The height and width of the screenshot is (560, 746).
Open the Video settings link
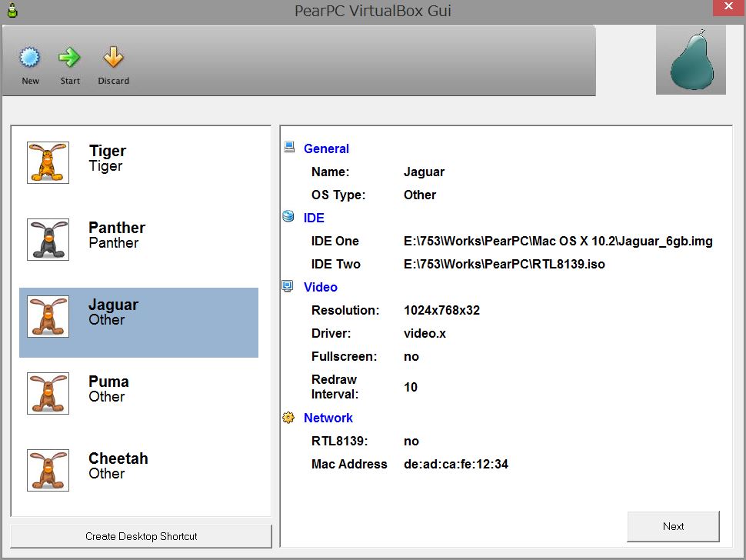[321, 288]
